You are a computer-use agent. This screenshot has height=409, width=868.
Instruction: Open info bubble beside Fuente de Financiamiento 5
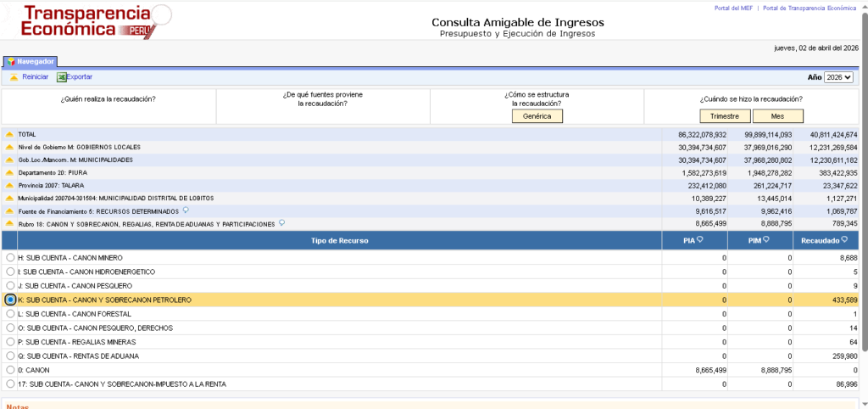[x=185, y=211]
